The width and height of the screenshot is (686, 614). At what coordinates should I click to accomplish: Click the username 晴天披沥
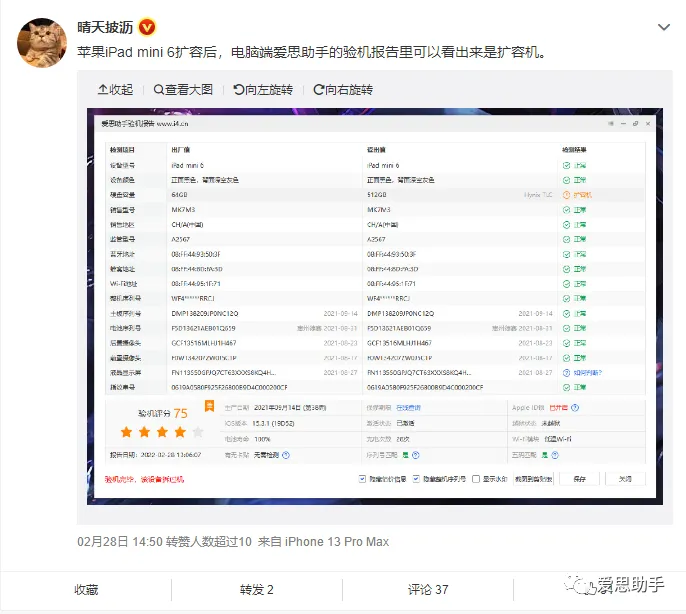[x=105, y=27]
